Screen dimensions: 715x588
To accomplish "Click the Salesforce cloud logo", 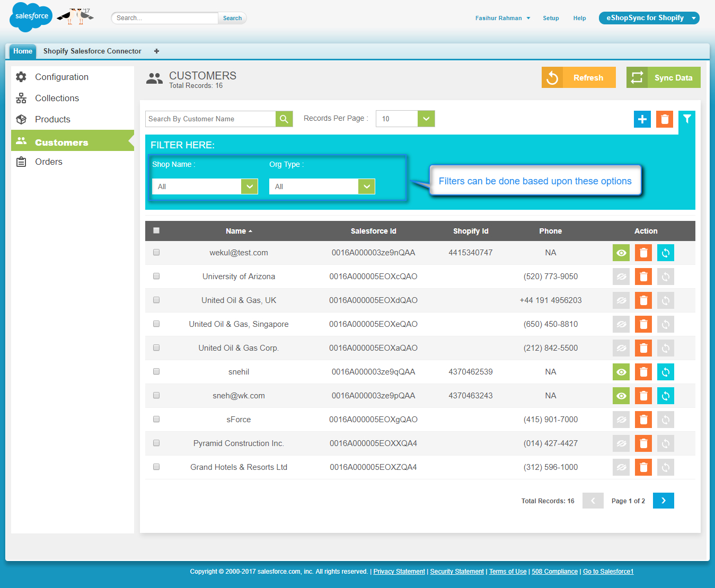I will point(31,17).
